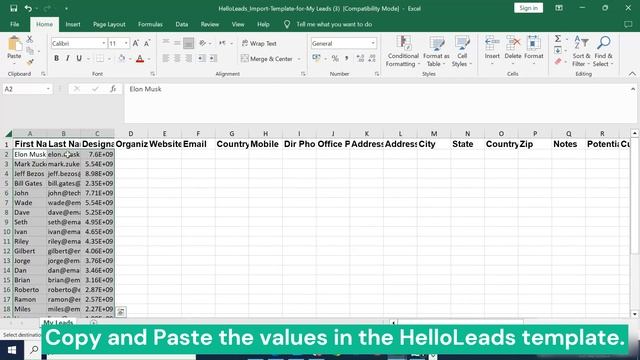Click the Orientation text angle icon
The width and height of the screenshot is (640, 360).
[x=203, y=43]
